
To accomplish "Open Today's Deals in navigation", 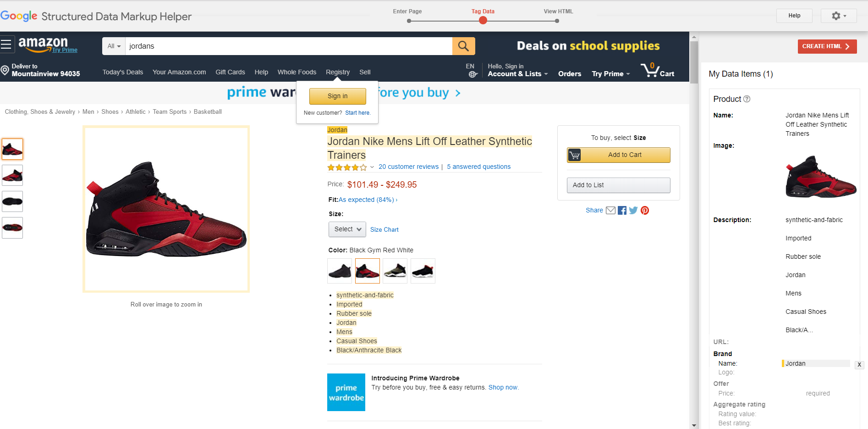I will 123,72.
